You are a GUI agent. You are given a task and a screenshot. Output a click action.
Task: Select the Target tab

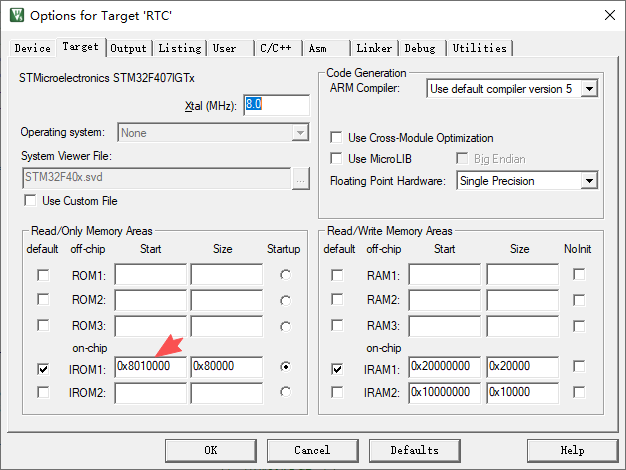(81, 47)
